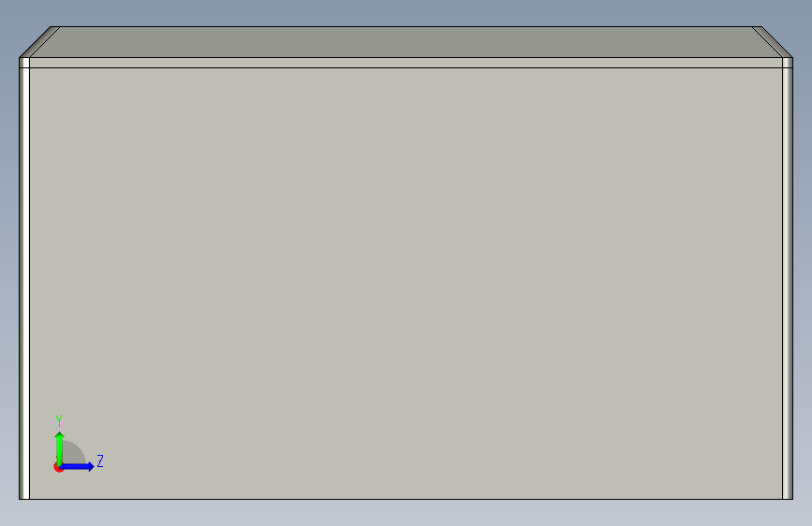Select the bottom edge of the box

point(406,499)
